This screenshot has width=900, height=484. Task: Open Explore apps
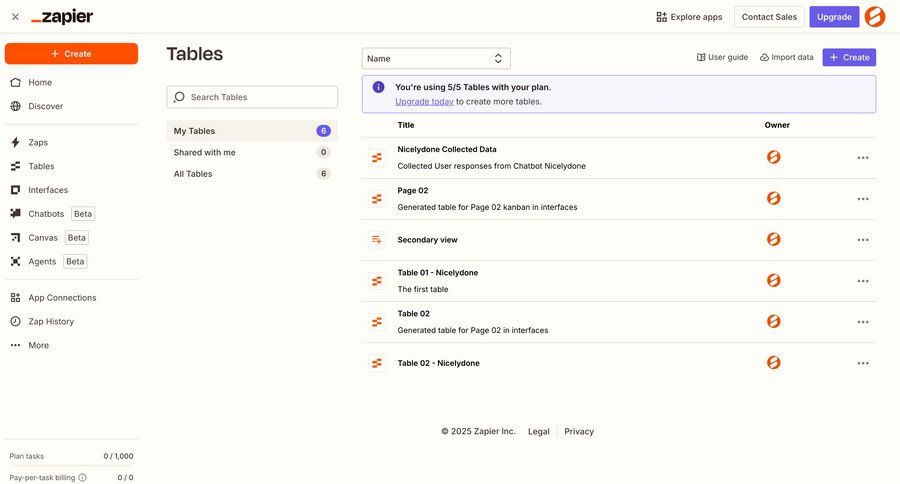689,17
